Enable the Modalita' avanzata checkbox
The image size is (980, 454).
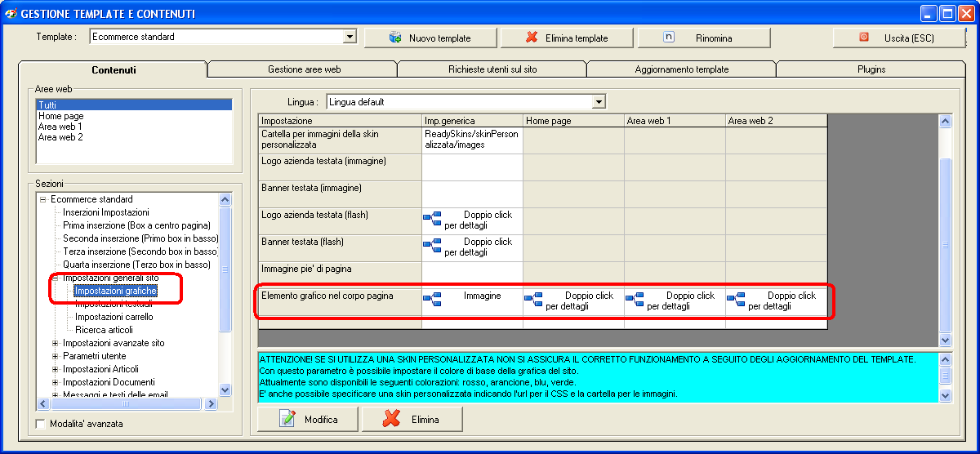[x=42, y=424]
